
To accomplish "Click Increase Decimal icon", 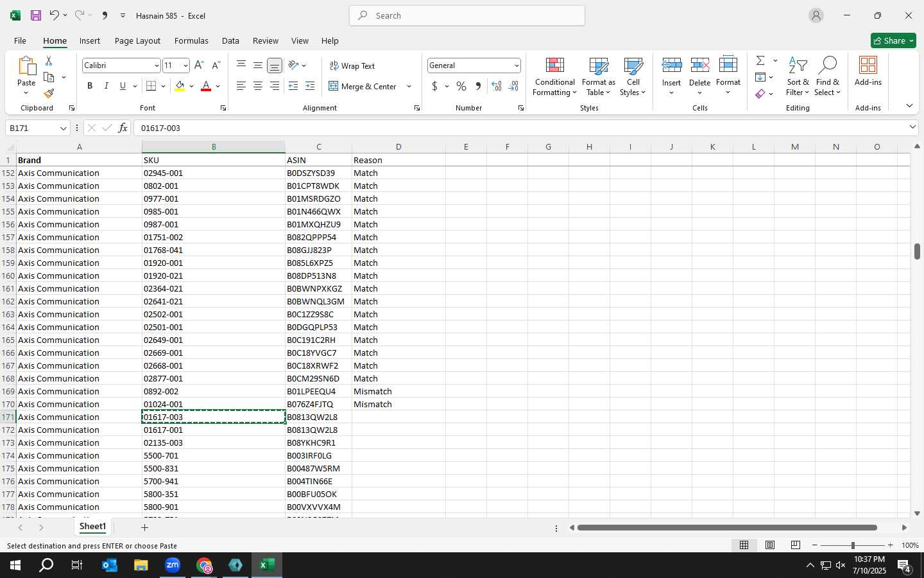I will click(x=496, y=86).
